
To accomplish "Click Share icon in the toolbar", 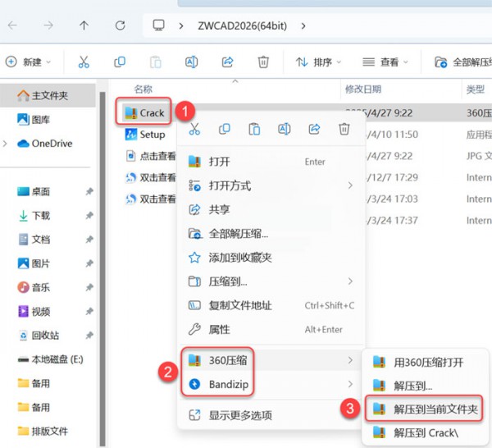I will point(227,62).
